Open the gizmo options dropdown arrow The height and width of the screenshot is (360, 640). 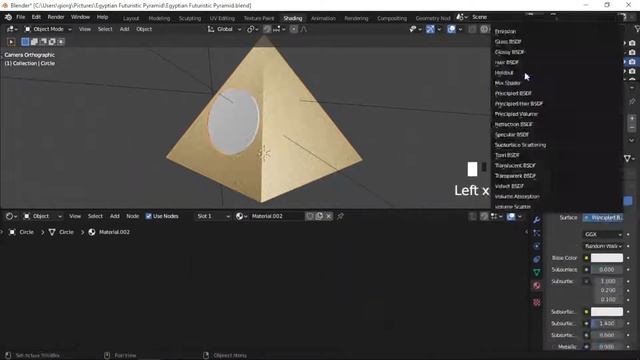coord(439,29)
